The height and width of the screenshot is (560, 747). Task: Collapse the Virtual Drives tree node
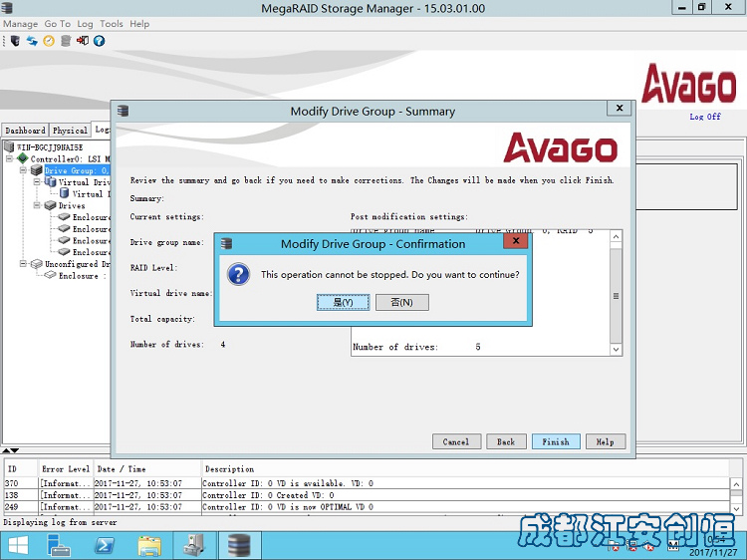click(x=37, y=182)
